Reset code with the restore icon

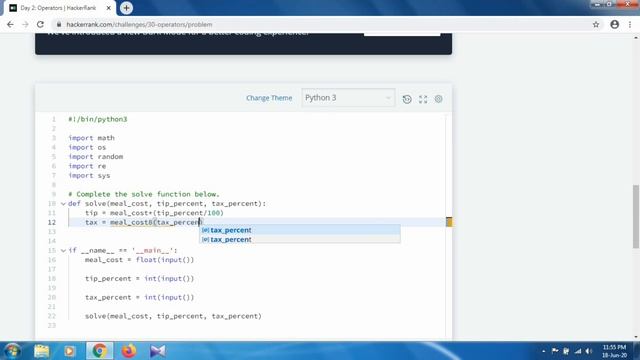pos(407,99)
